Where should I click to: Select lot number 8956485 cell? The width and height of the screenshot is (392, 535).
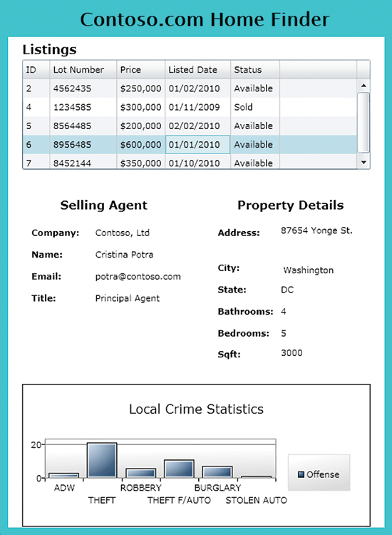[83, 145]
